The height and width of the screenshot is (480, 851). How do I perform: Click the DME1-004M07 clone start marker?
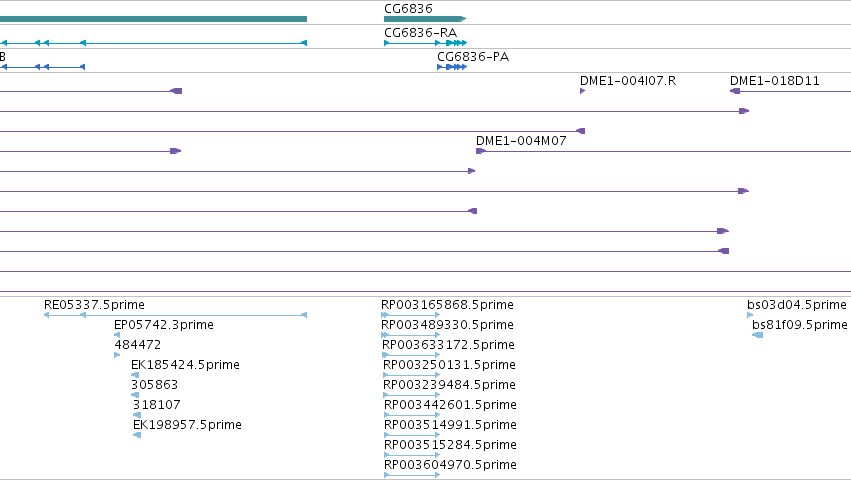click(481, 151)
